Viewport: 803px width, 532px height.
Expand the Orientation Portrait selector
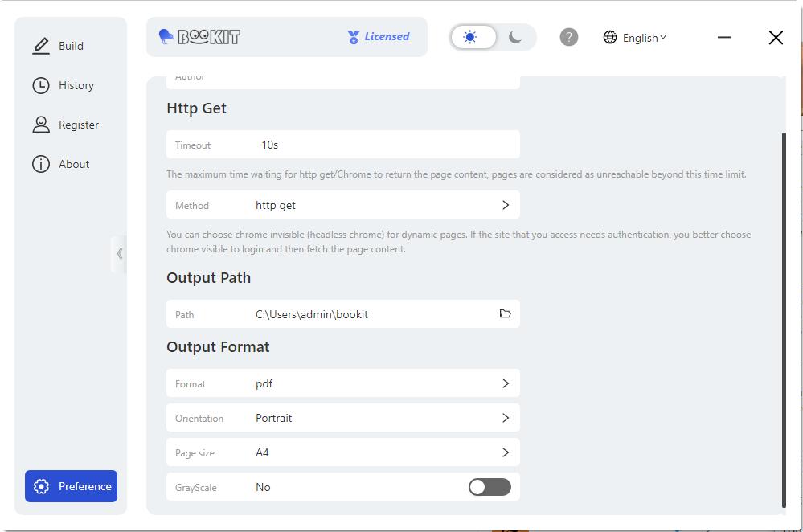point(505,418)
